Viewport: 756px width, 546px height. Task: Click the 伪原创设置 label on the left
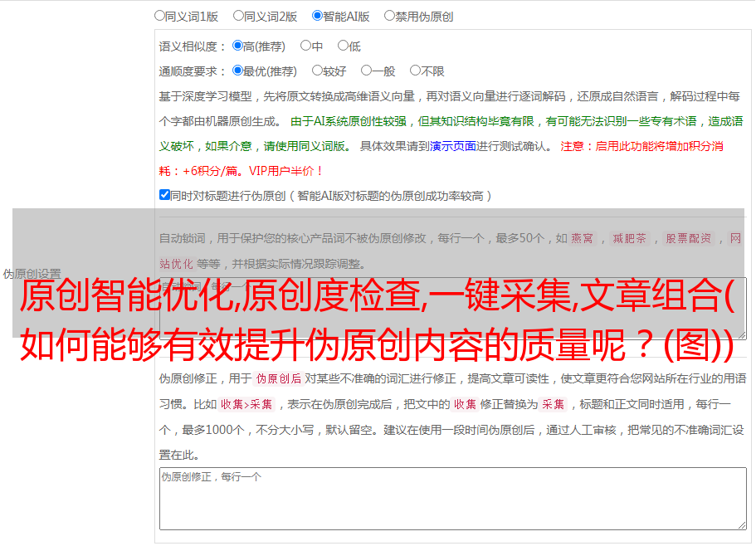32,274
